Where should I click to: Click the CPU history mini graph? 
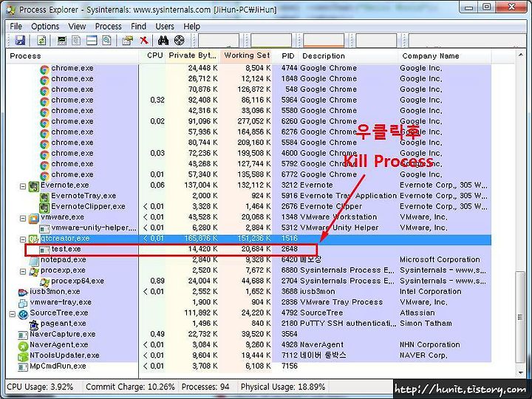click(x=219, y=41)
